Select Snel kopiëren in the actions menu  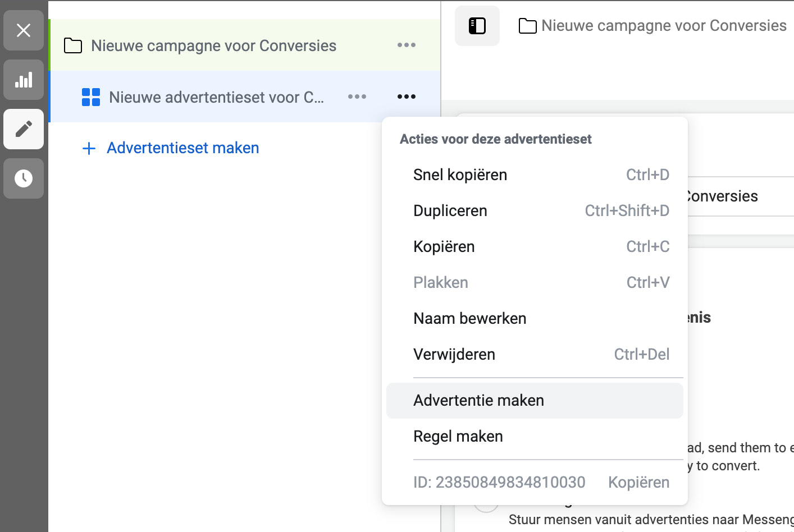pos(460,175)
